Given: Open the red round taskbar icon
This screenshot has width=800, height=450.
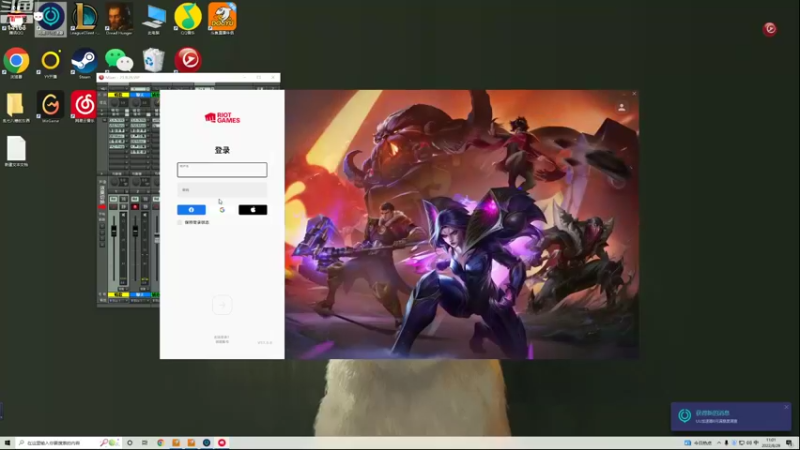Looking at the screenshot, I should click(x=222, y=443).
